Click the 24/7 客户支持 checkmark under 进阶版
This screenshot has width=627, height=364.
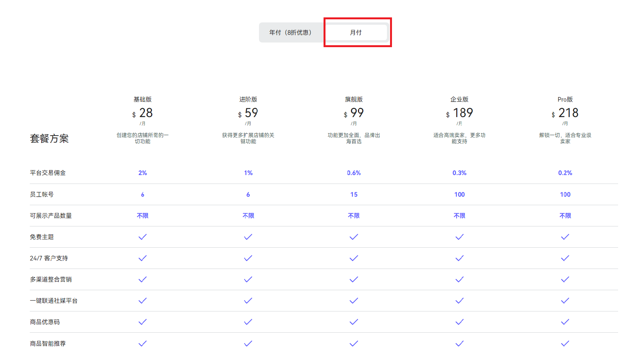(248, 258)
